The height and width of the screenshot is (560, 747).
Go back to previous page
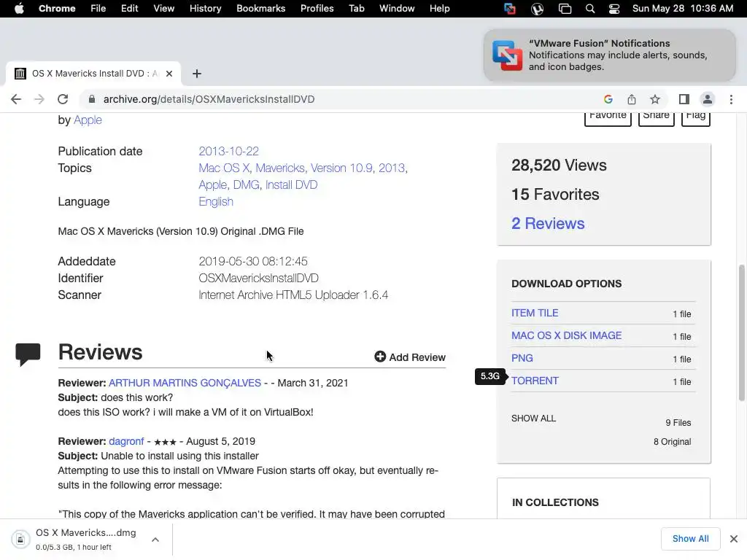click(x=16, y=99)
